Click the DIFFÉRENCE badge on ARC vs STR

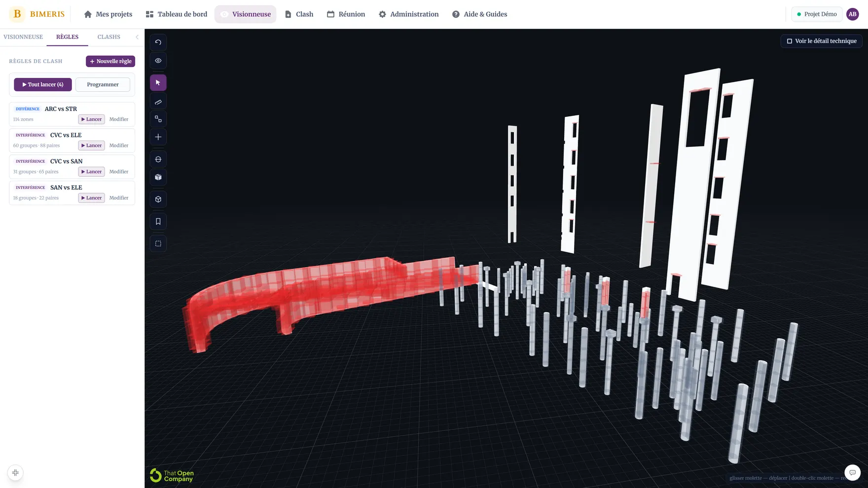point(28,109)
